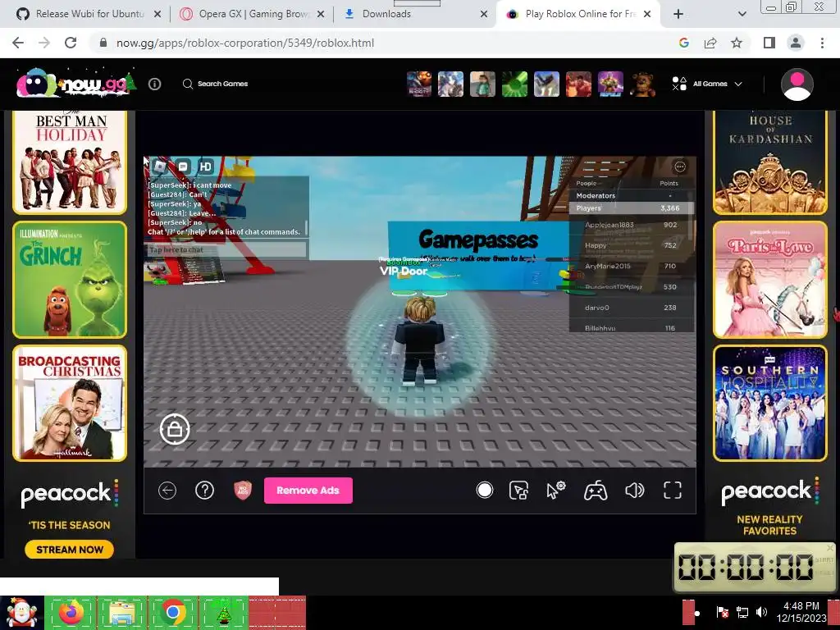Mute the now.gg game sound speaker
The width and height of the screenshot is (840, 630).
[x=634, y=491]
